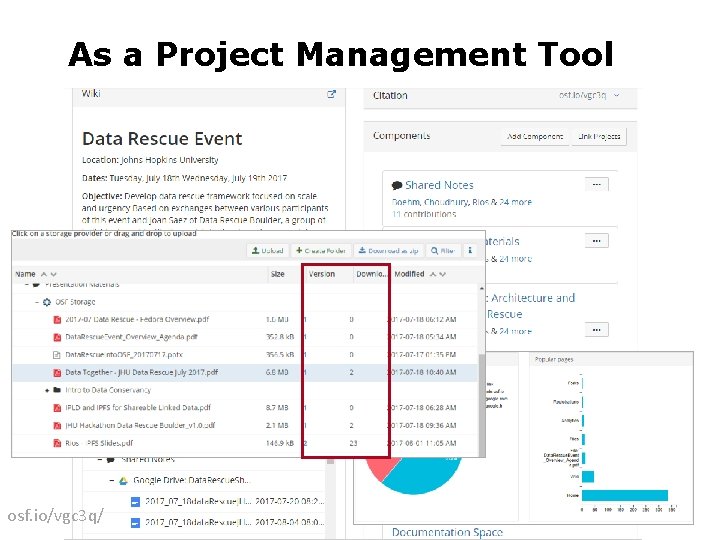Image resolution: width=720 pixels, height=540 pixels.
Task: Click the Intro to Data Conservancy folder icon
Action: [x=57, y=390]
